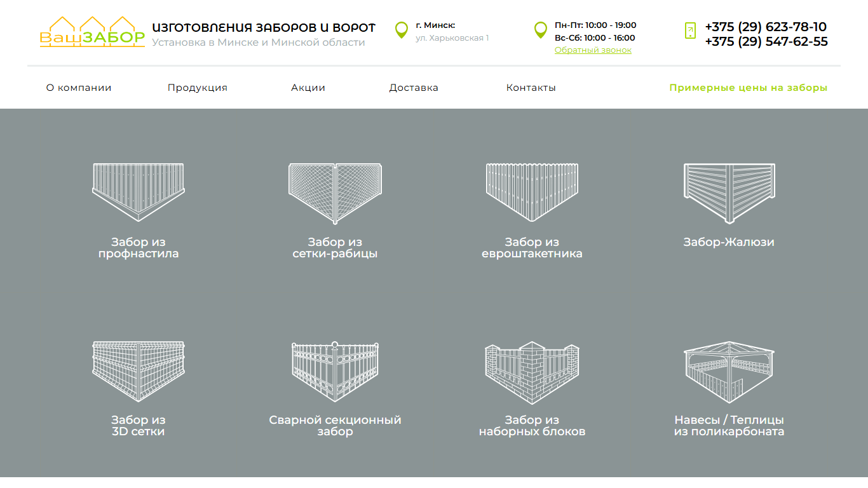Open the Продукция menu item
Screen dimensions: 868x488
coord(198,88)
